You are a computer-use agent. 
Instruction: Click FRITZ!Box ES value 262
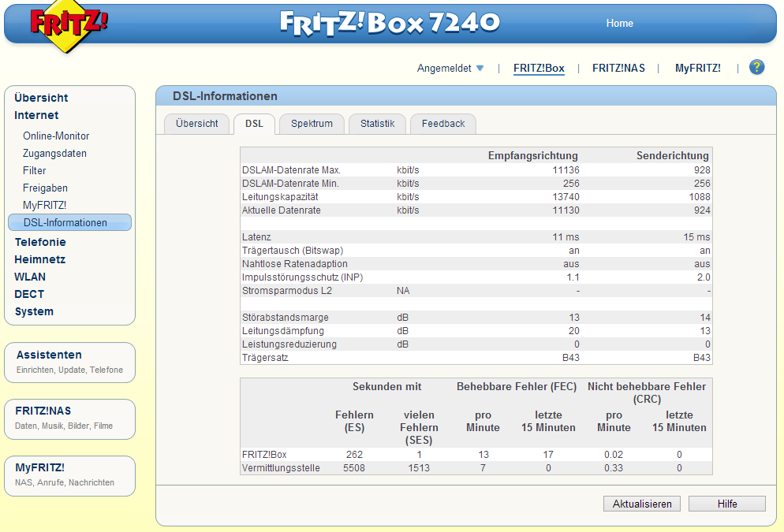click(x=354, y=455)
